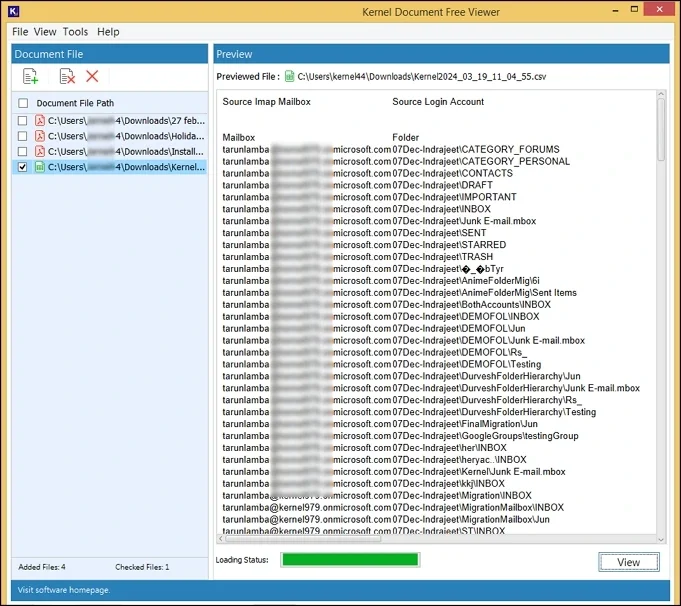Click the Added Files: 4 status text
The image size is (681, 606).
pos(42,567)
